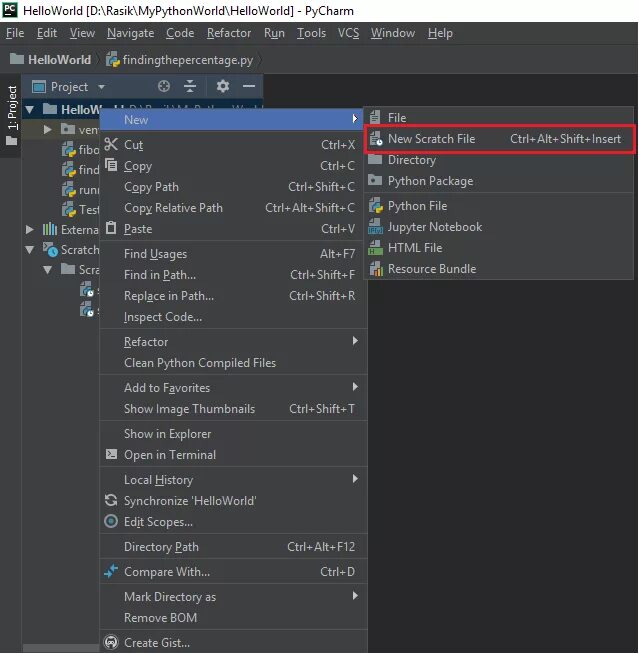Click the Project panel title label

point(69,87)
